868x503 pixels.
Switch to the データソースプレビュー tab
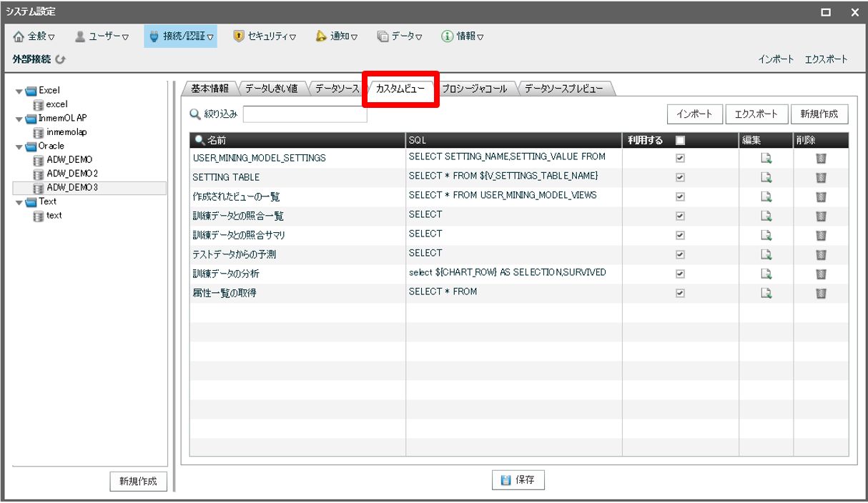coord(563,89)
